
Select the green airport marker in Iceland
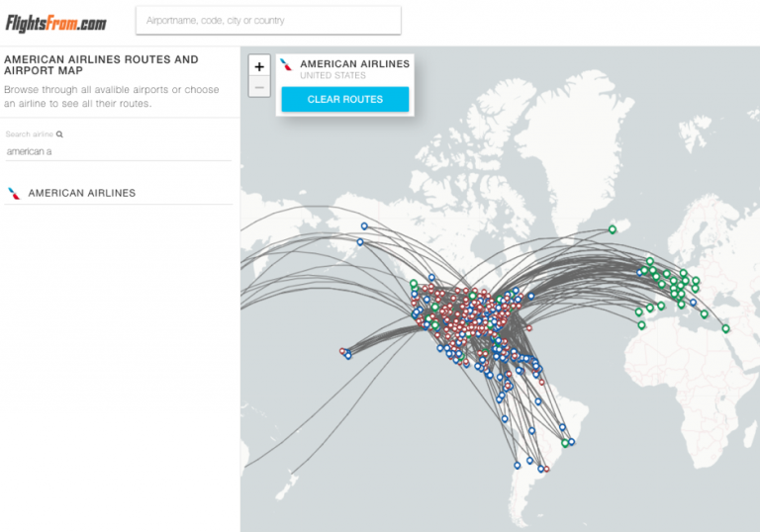tap(613, 229)
